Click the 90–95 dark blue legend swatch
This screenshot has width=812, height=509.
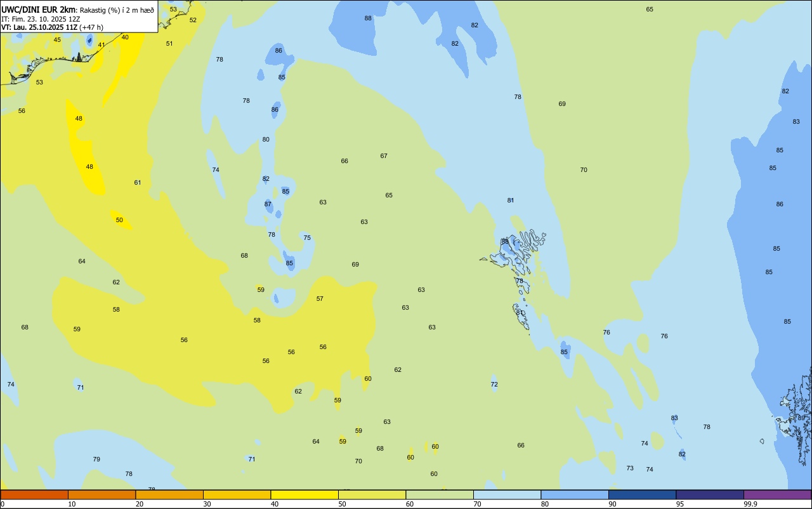pyautogui.click(x=642, y=494)
